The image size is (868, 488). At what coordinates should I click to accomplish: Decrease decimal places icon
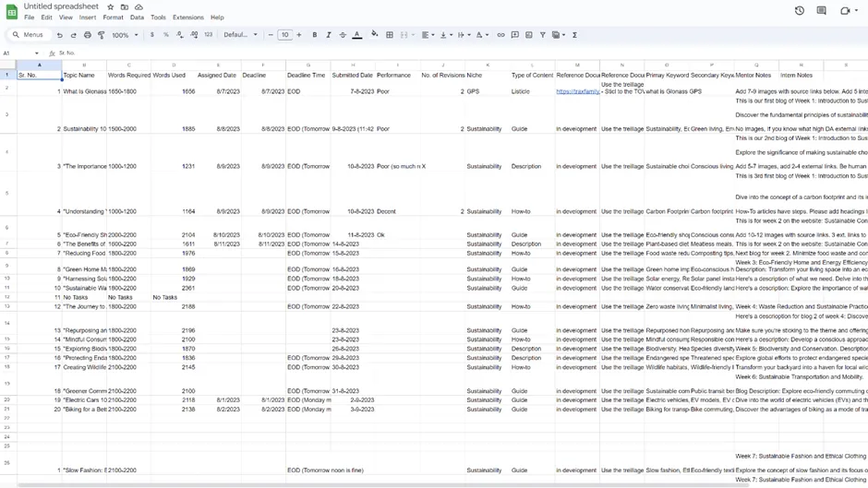[x=180, y=35]
